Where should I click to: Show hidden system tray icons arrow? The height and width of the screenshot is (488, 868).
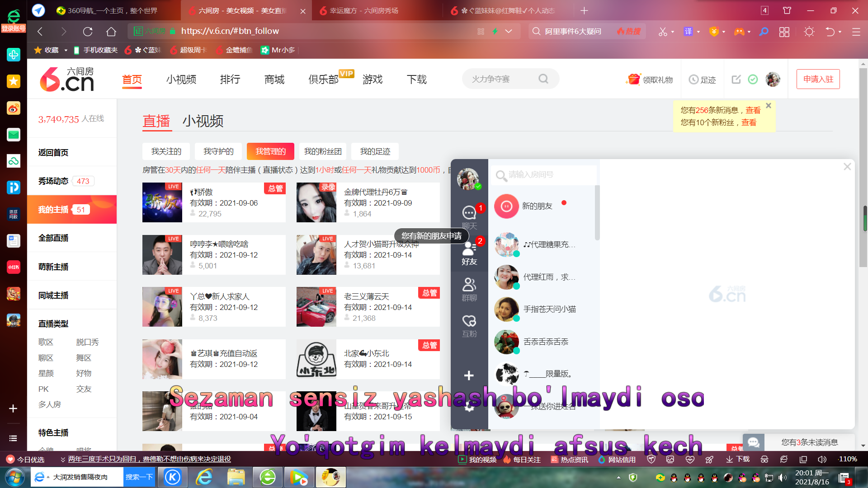tap(618, 477)
